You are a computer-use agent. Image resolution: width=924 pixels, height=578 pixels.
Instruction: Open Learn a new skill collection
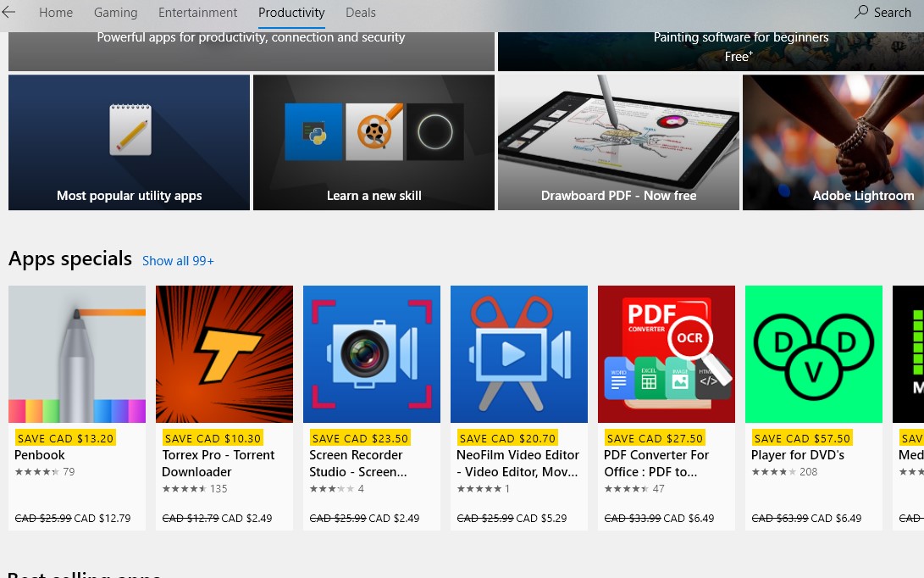click(x=373, y=142)
